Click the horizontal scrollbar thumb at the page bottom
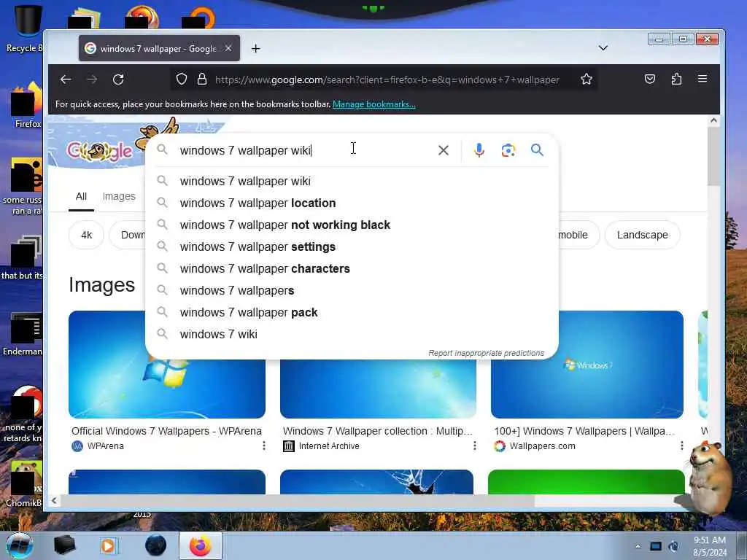Viewport: 747px width, 560px height. pos(298,500)
